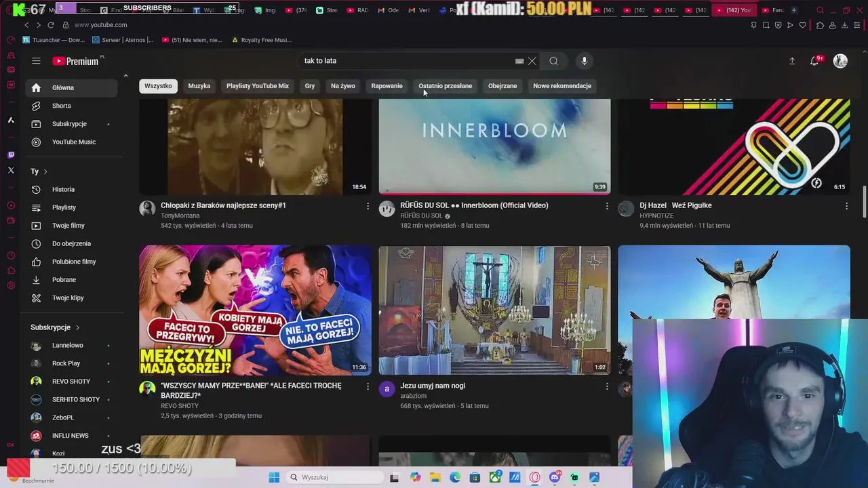This screenshot has height=488, width=868.
Task: Click the page vertical scrollbar thumb
Action: click(x=864, y=202)
